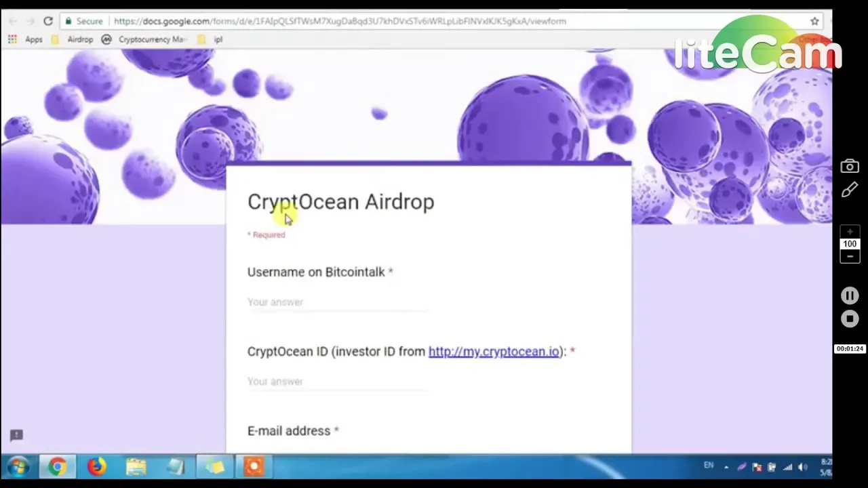
Task: Click the Secure padlock indicator
Action: (x=84, y=21)
